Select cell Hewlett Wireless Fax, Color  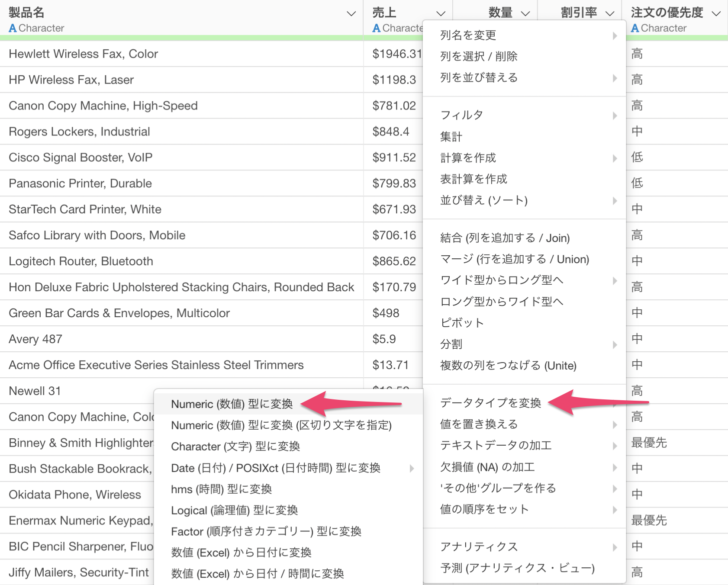(x=83, y=54)
